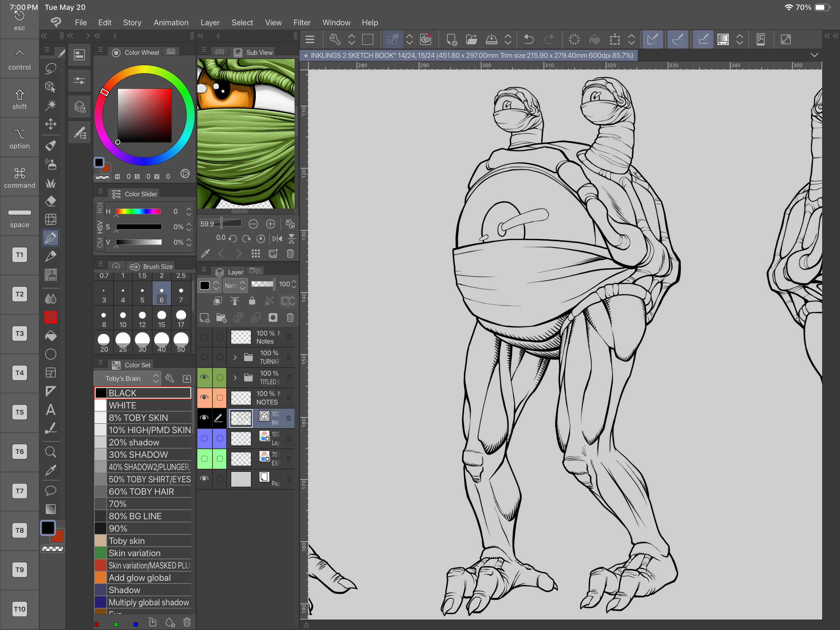
Task: Open the File menu
Action: click(x=81, y=22)
